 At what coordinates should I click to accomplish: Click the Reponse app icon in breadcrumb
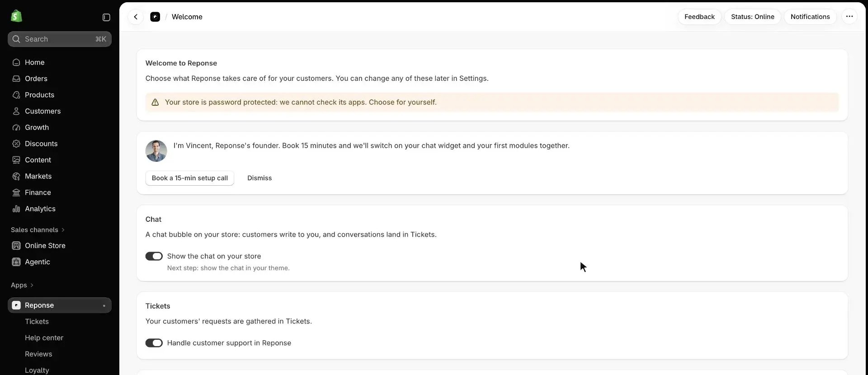click(x=155, y=17)
